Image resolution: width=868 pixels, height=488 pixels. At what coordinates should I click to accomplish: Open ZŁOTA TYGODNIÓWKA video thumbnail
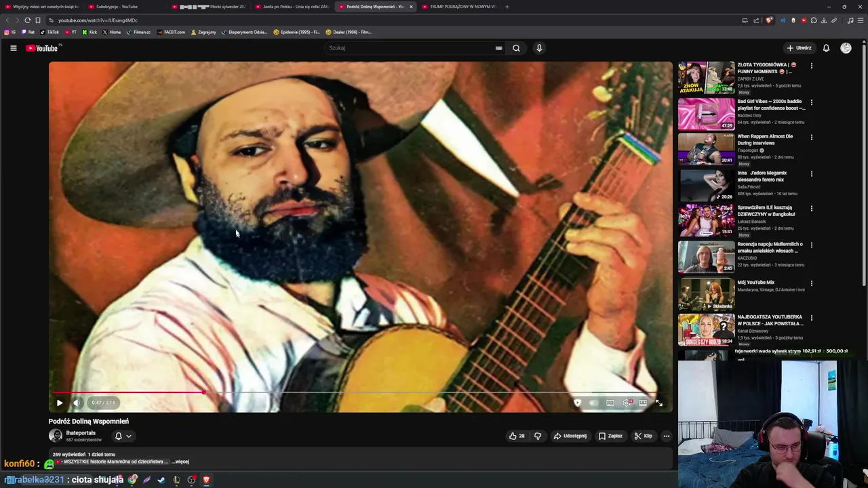click(706, 77)
